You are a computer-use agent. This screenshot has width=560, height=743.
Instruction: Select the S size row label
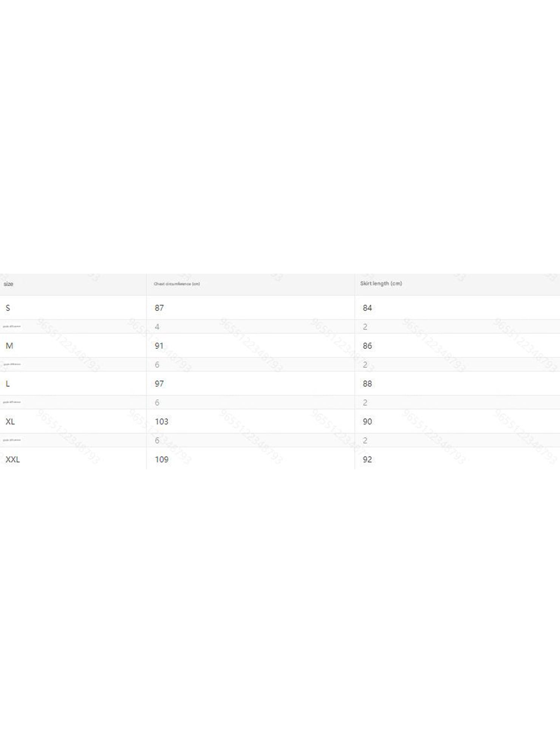(8, 308)
